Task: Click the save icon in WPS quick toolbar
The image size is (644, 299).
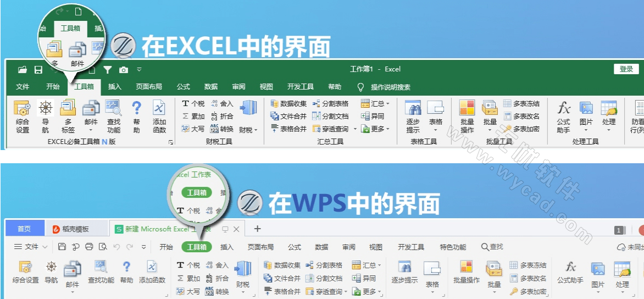Action: pyautogui.click(x=62, y=247)
